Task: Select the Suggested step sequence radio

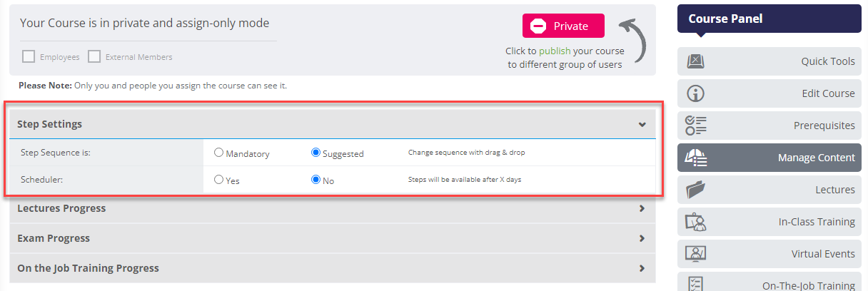Action: [316, 153]
